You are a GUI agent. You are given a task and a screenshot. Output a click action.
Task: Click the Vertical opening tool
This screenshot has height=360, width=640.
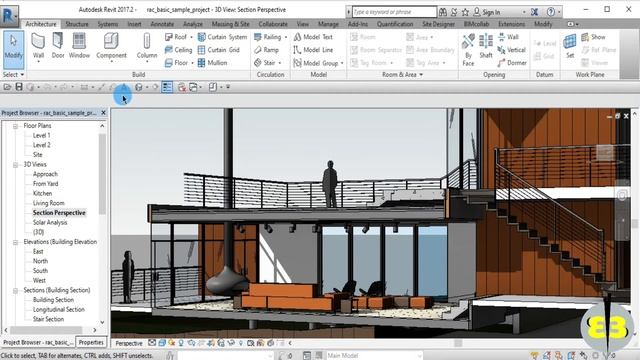pos(511,50)
